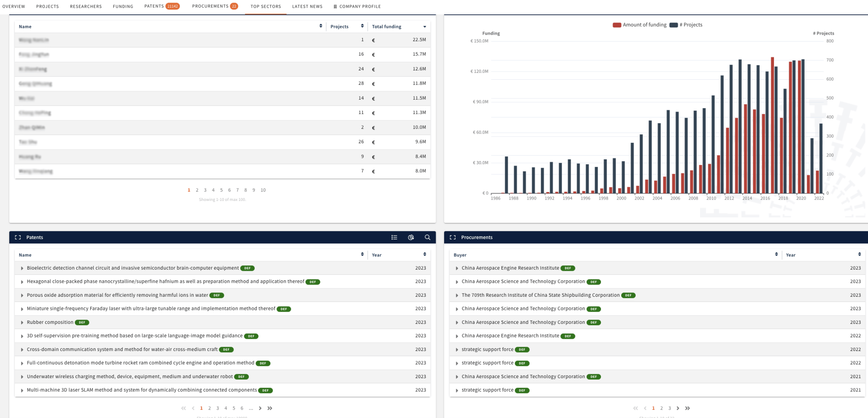Go to page 5 of researchers table
Image resolution: width=868 pixels, height=418 pixels.
point(221,190)
